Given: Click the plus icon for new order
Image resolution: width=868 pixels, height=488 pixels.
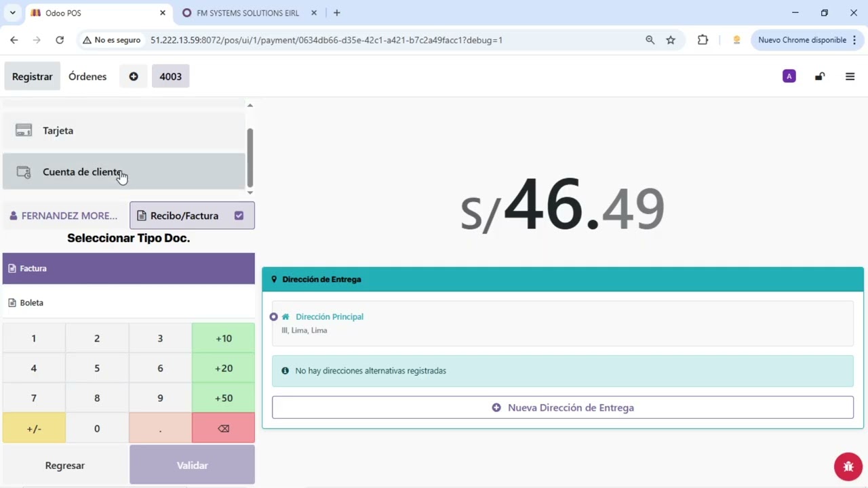Looking at the screenshot, I should pyautogui.click(x=134, y=77).
